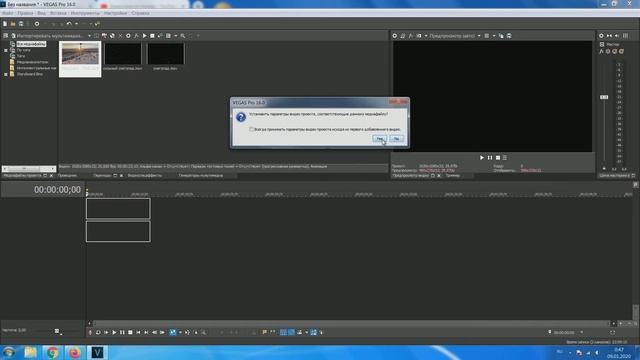This screenshot has width=640, height=360.
Task: Expand the undo history dropdown arrow
Action: click(76, 24)
